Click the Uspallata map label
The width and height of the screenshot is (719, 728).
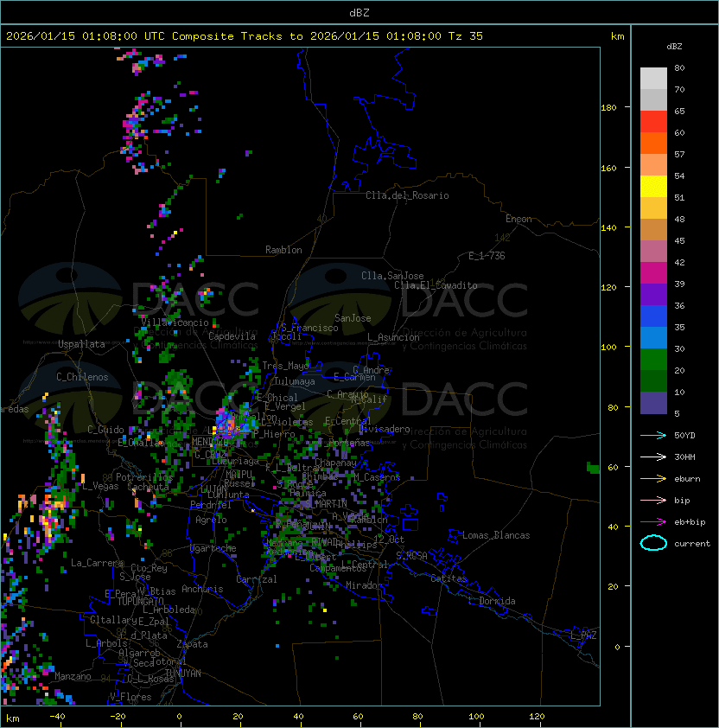coord(81,344)
